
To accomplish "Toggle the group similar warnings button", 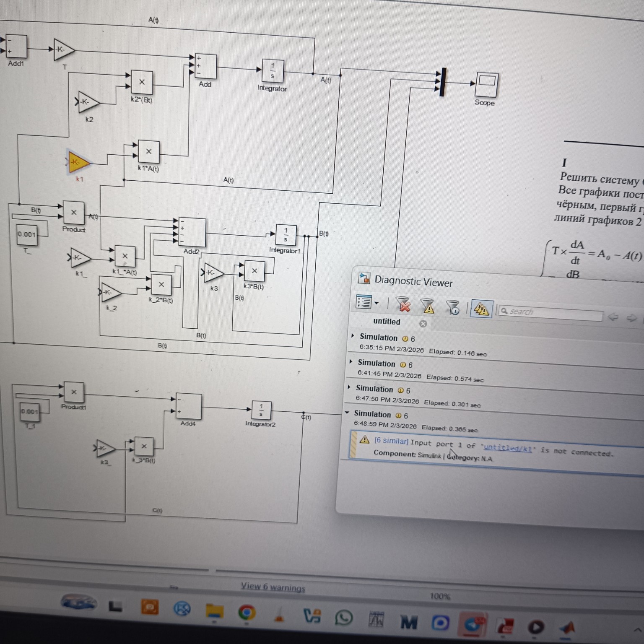I will (x=481, y=309).
